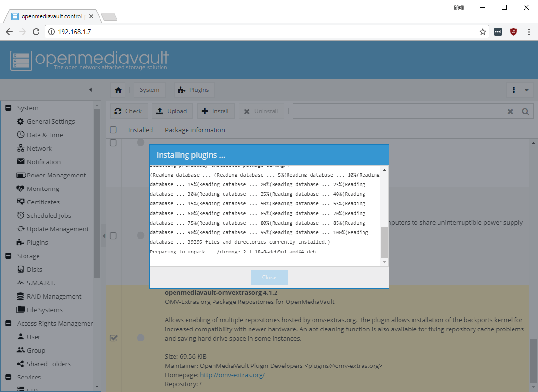Select the Plugins breadcrumb
538x392 pixels.
[x=194, y=90]
